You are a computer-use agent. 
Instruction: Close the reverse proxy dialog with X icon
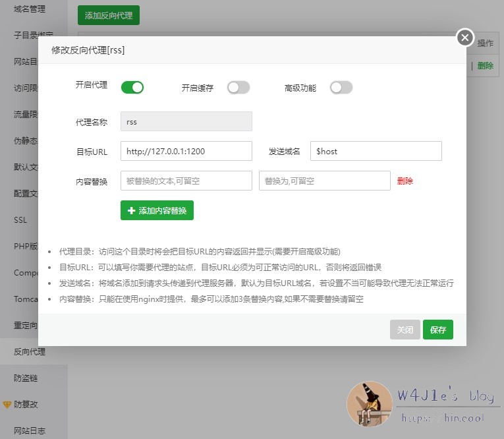coord(465,38)
